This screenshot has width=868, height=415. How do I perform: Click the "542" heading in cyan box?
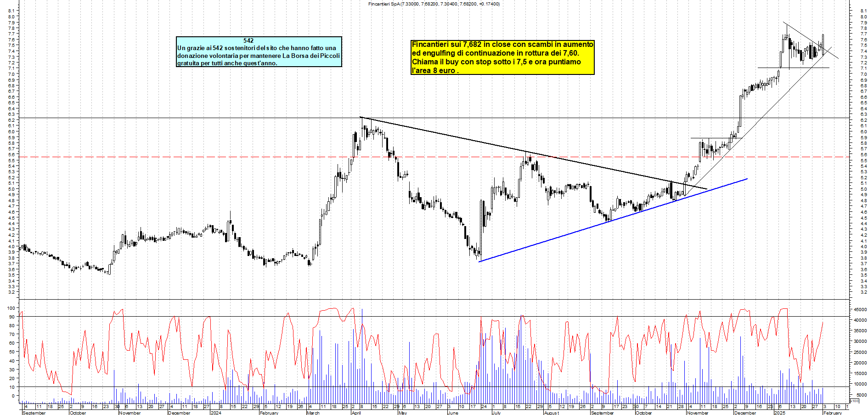[248, 40]
